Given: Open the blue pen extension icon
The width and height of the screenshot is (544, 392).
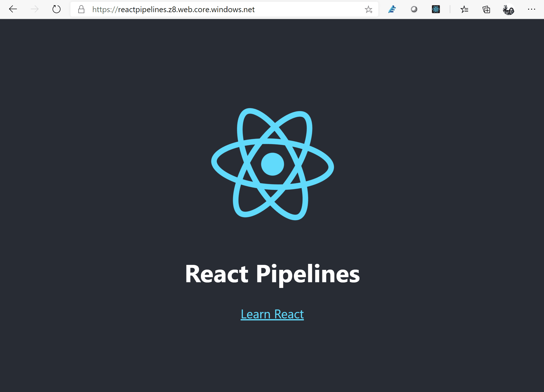Looking at the screenshot, I should point(392,9).
